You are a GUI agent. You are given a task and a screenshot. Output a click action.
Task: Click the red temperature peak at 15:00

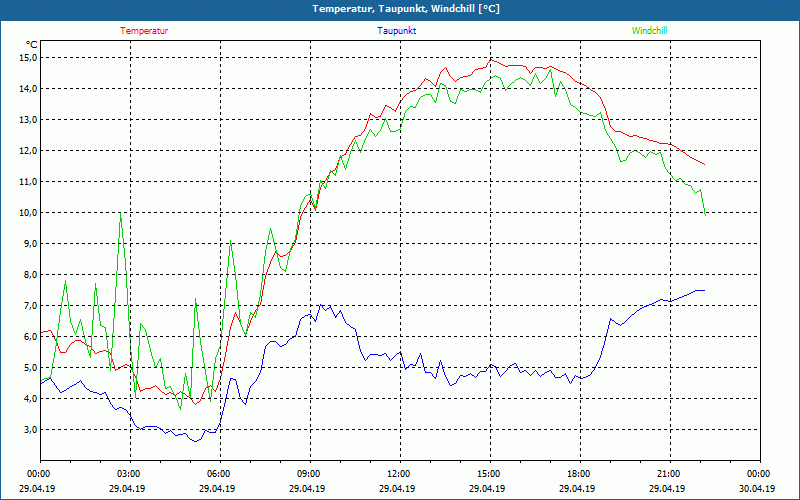coord(490,60)
